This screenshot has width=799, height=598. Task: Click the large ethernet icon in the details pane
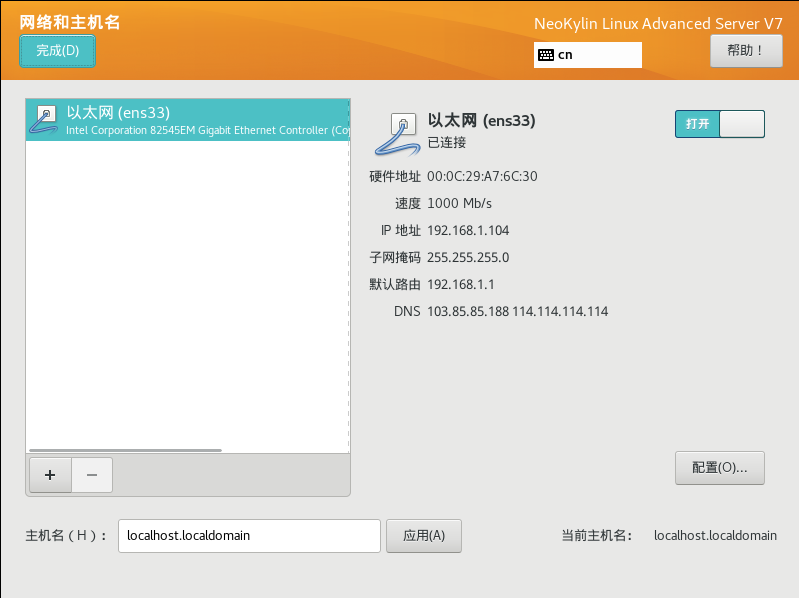pos(398,134)
